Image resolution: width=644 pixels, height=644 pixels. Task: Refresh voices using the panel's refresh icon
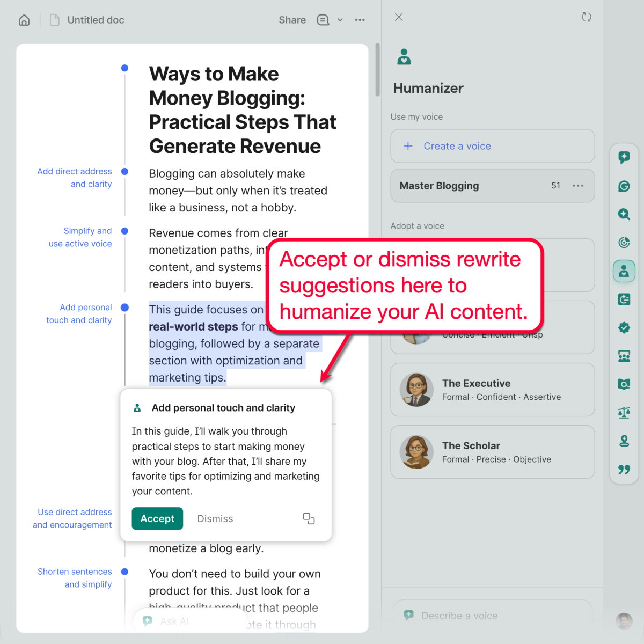[x=586, y=17]
